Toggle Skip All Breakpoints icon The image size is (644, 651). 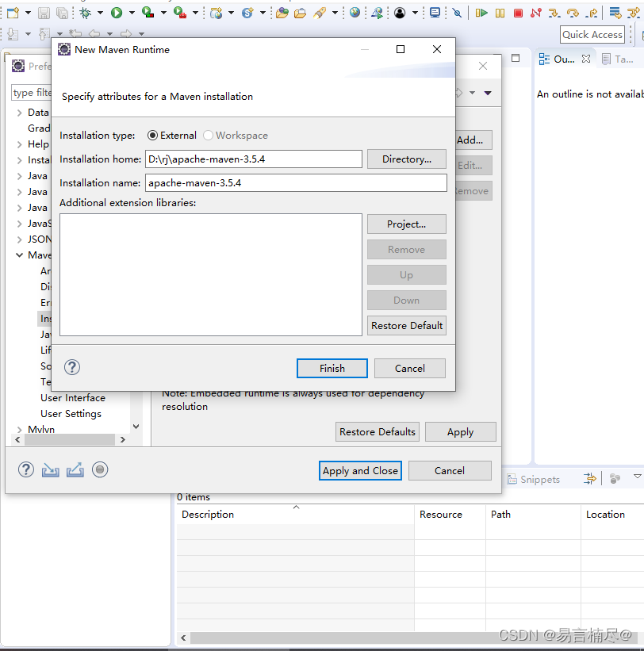[457, 13]
